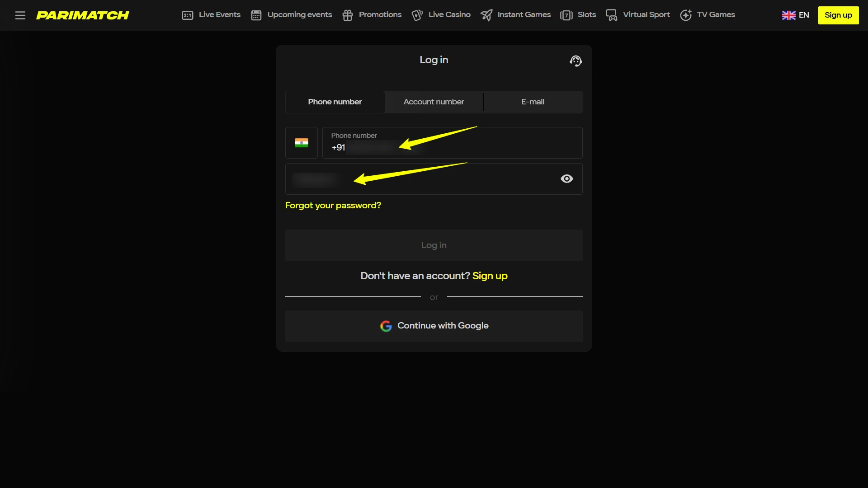This screenshot has height=488, width=868.
Task: Click the Promotions gift icon
Action: 347,15
